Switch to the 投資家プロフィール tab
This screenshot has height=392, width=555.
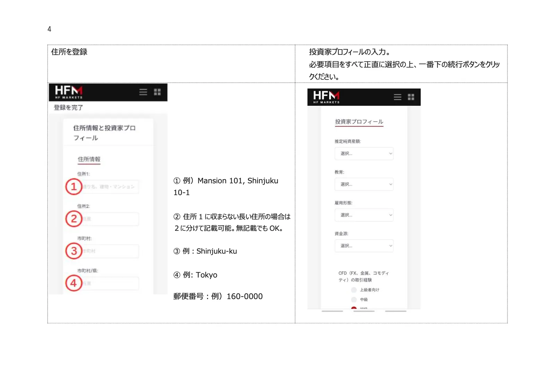coord(359,122)
